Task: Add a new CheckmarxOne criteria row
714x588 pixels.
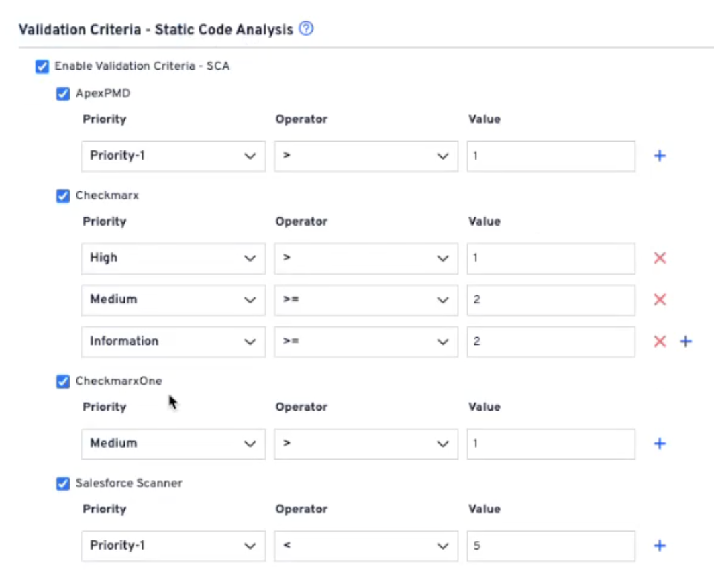Action: click(660, 444)
